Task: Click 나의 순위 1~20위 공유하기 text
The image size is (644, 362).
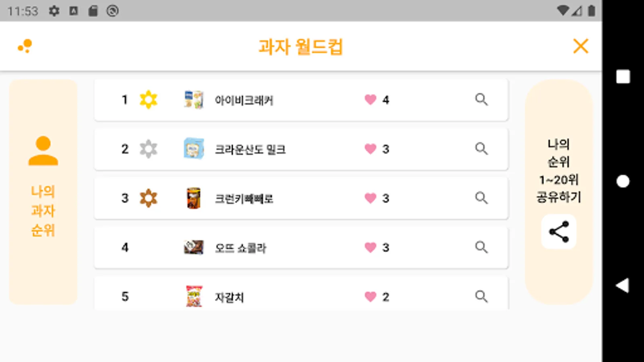Action: pyautogui.click(x=559, y=171)
